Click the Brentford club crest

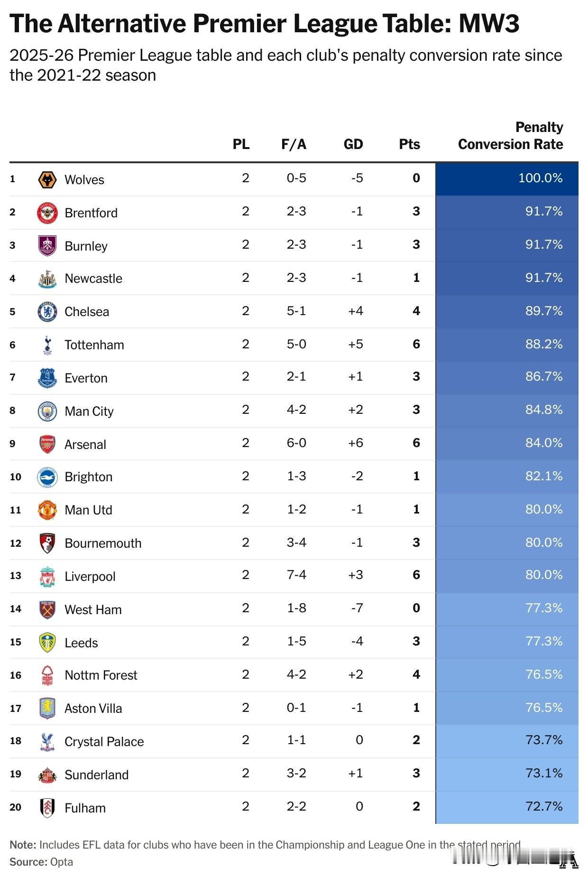tap(47, 213)
